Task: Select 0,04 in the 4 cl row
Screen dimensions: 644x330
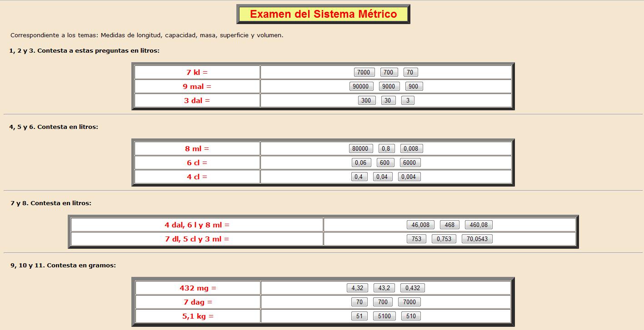Action: click(x=383, y=177)
